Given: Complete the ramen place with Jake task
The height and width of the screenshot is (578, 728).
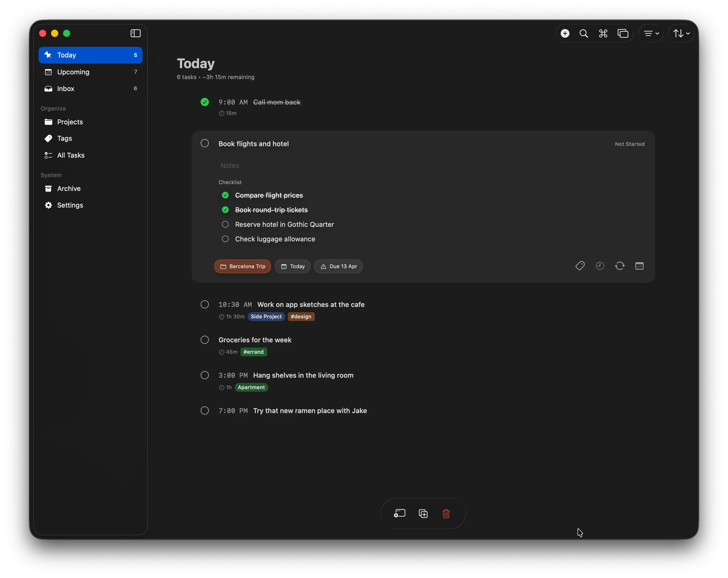Looking at the screenshot, I should pos(205,410).
